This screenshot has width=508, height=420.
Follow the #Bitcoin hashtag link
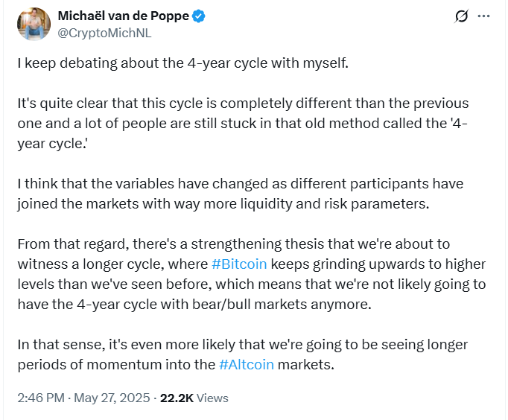[239, 264]
